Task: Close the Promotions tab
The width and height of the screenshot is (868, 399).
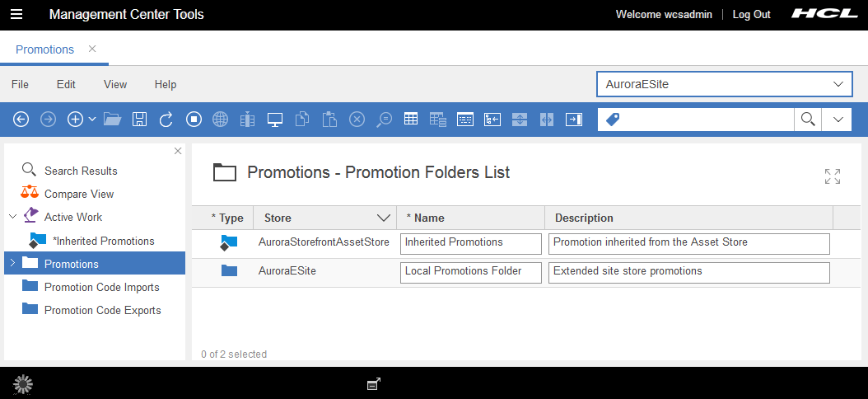Action: 92,49
